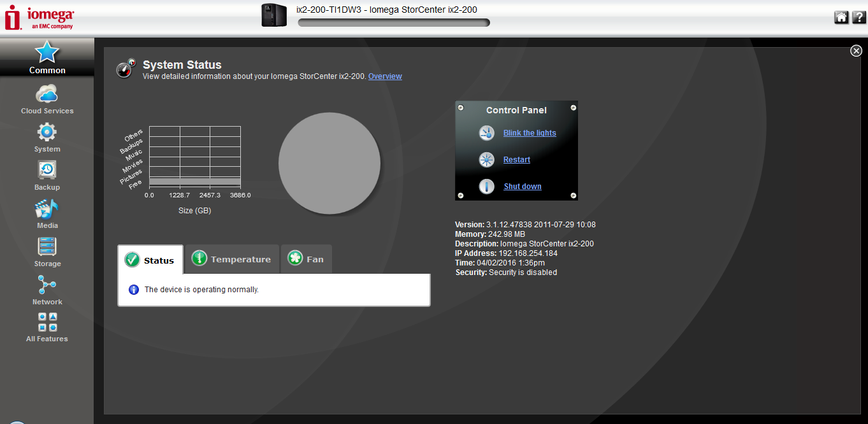Open the All Features category

tap(47, 328)
